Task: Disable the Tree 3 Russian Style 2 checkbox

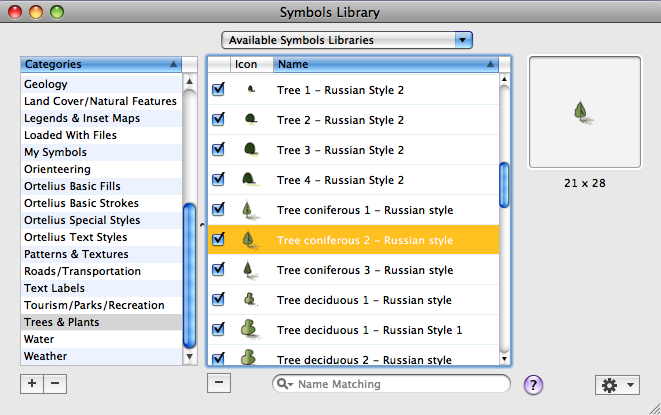Action: [219, 150]
